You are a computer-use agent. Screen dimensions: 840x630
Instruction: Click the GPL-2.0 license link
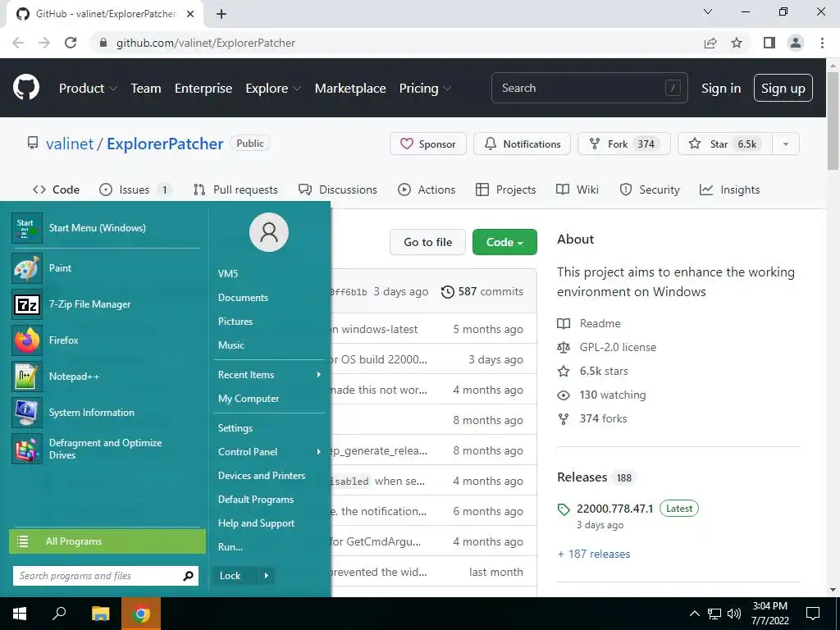pos(618,347)
